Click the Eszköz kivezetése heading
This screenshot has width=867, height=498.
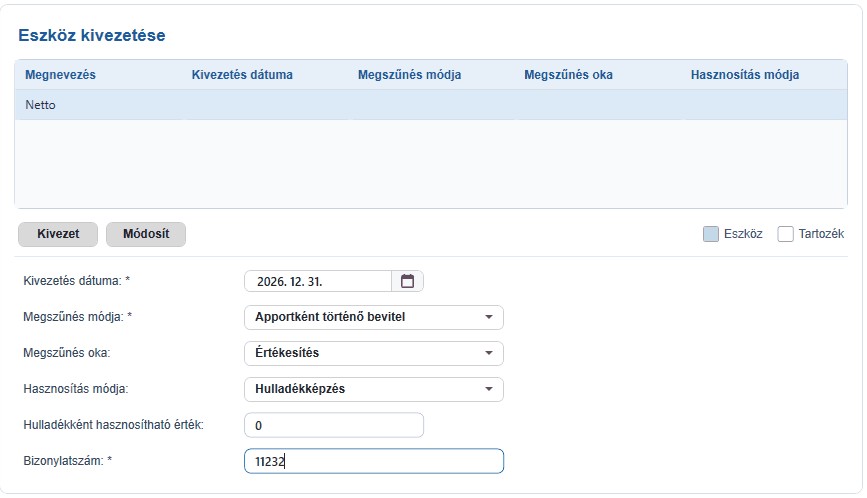click(x=92, y=35)
